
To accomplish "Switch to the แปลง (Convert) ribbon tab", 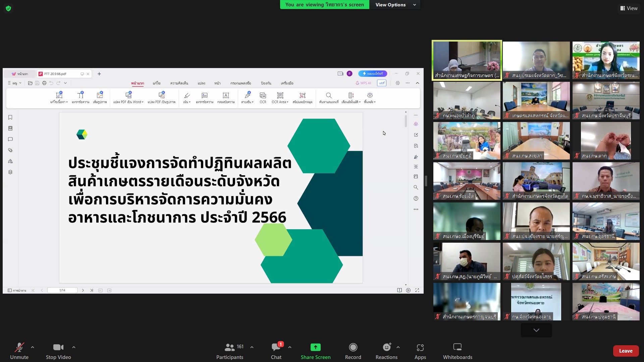I will (201, 83).
